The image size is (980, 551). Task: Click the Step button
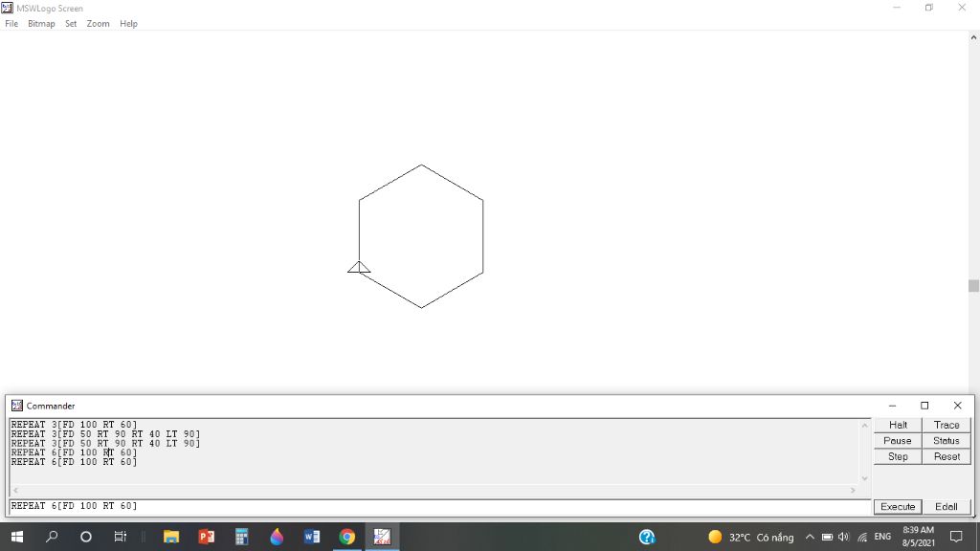898,456
